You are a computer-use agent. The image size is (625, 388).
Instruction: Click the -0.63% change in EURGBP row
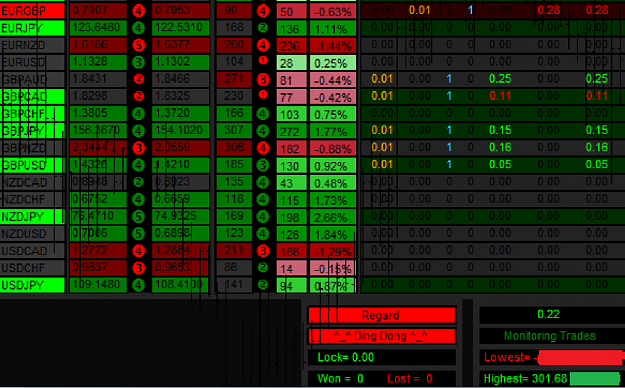click(x=333, y=11)
